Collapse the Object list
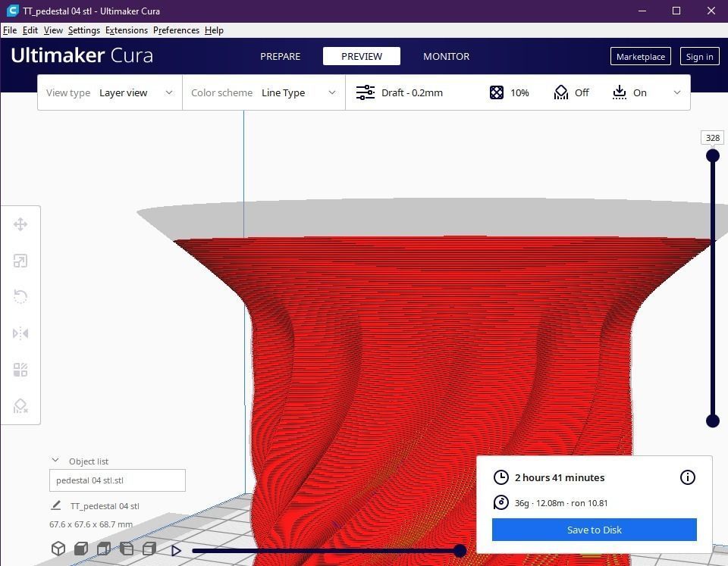The image size is (728, 566). click(55, 460)
